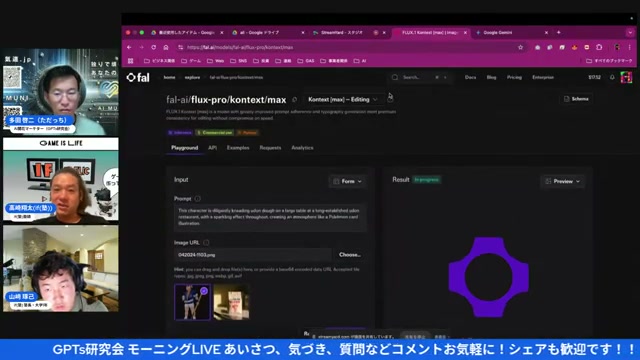
Task: Switch to the Playground tab
Action: (x=184, y=148)
